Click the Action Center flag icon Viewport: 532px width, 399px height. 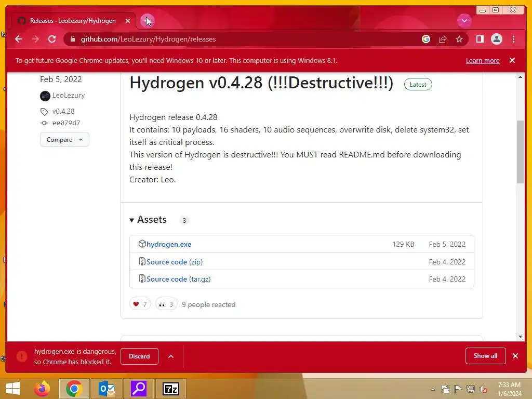[458, 389]
